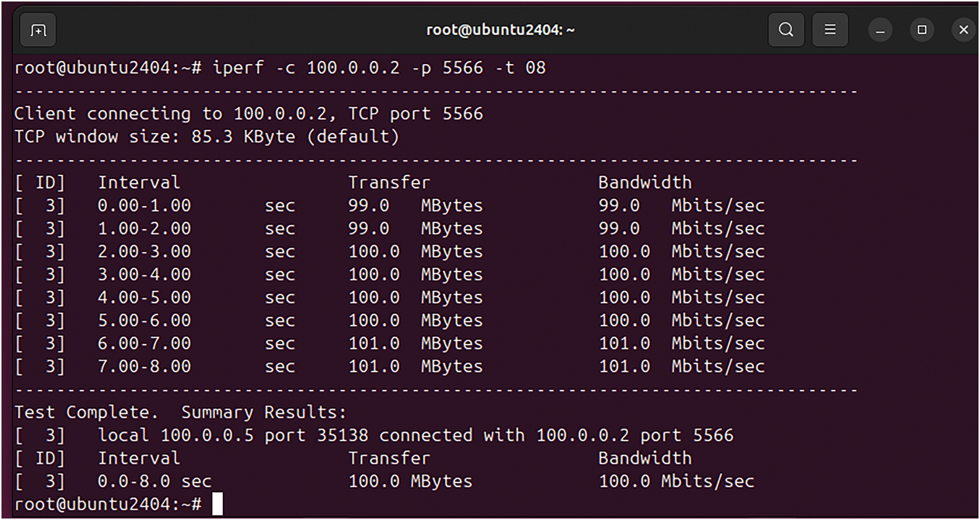This screenshot has width=980, height=520.
Task: Click the 5.00-6.00 interval row
Action: (x=144, y=321)
